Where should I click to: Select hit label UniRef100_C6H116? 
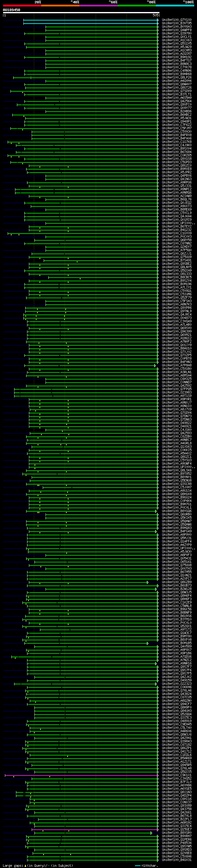(177, 799)
